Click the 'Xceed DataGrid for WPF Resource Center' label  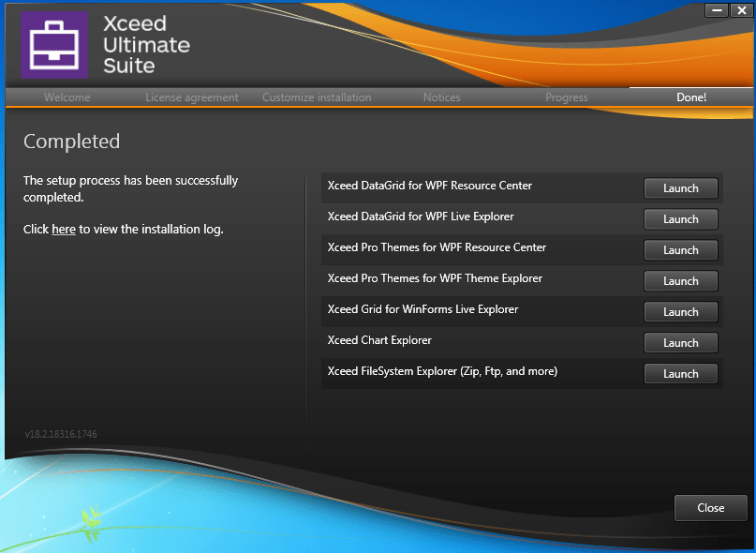(430, 186)
